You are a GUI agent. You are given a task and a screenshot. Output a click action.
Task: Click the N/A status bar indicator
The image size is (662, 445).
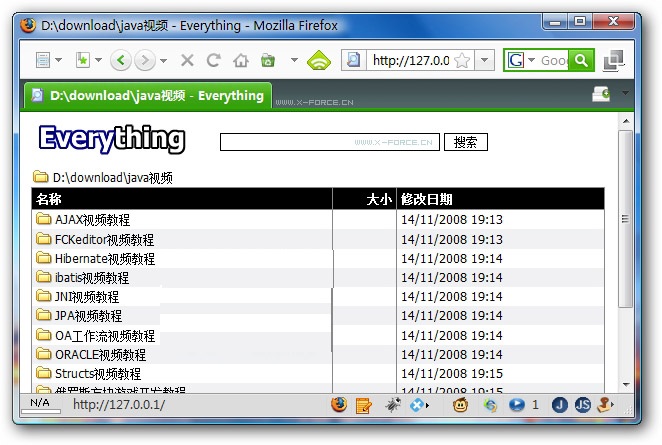40,403
